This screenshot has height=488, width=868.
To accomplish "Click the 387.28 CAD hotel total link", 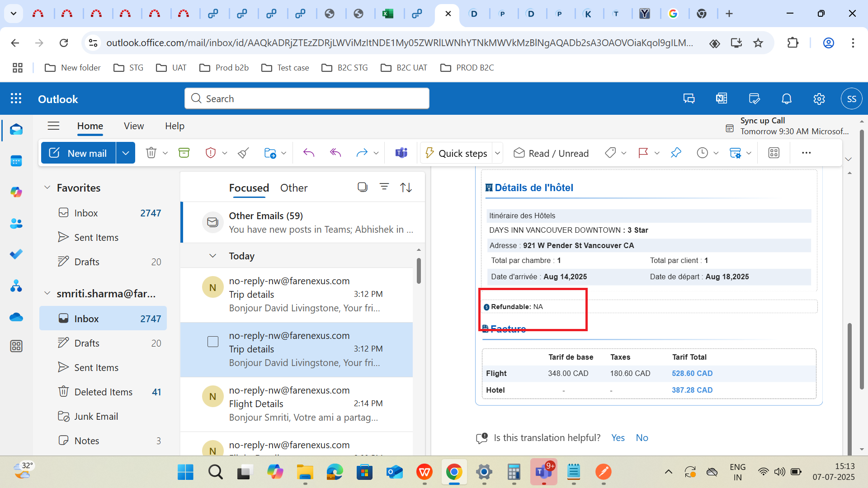I will 692,390.
